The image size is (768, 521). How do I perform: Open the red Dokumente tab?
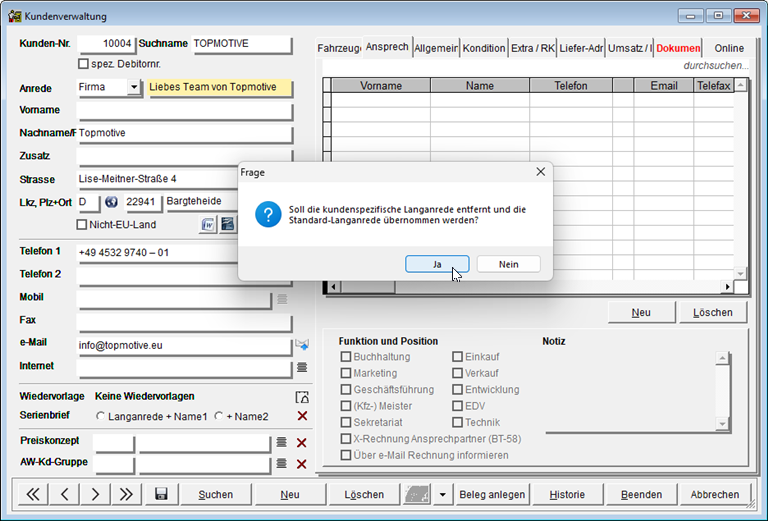click(x=678, y=48)
